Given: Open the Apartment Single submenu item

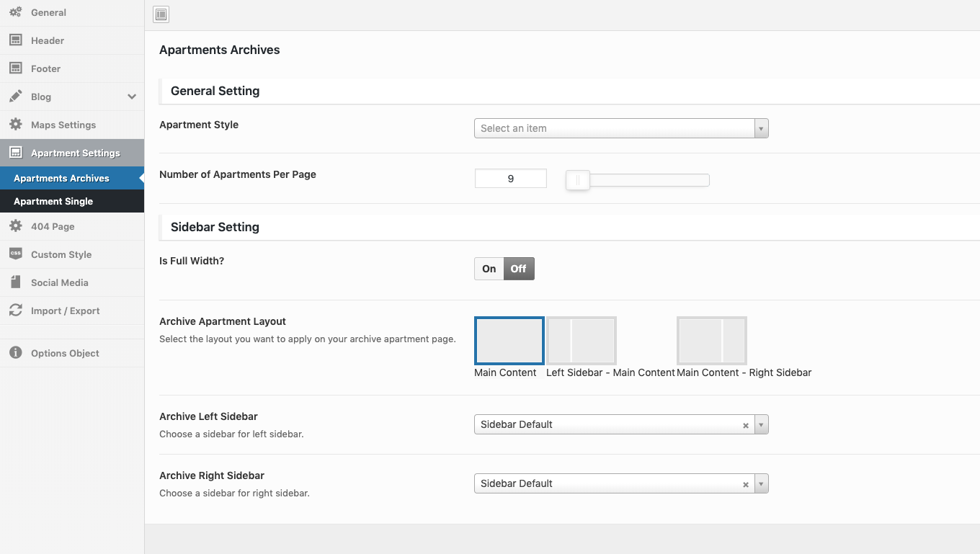Looking at the screenshot, I should [53, 202].
